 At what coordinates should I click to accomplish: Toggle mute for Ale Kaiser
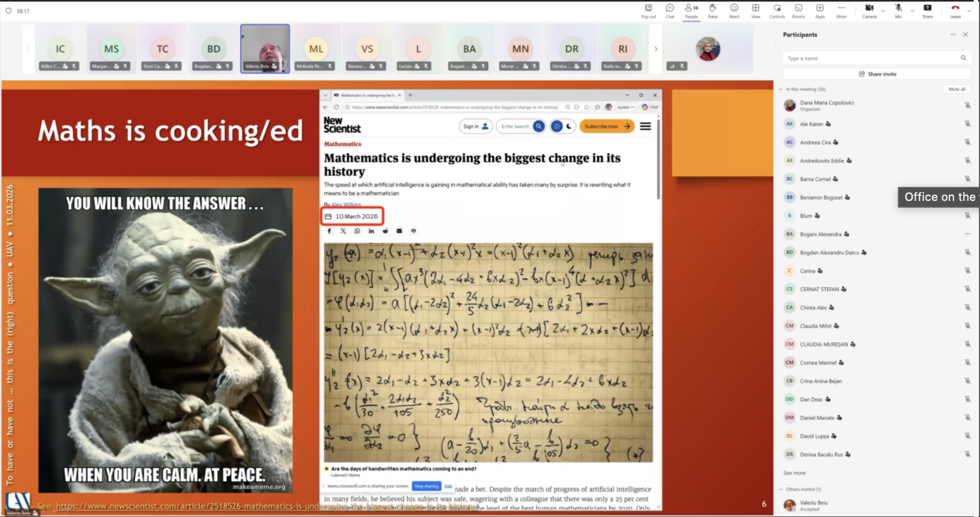coord(967,124)
